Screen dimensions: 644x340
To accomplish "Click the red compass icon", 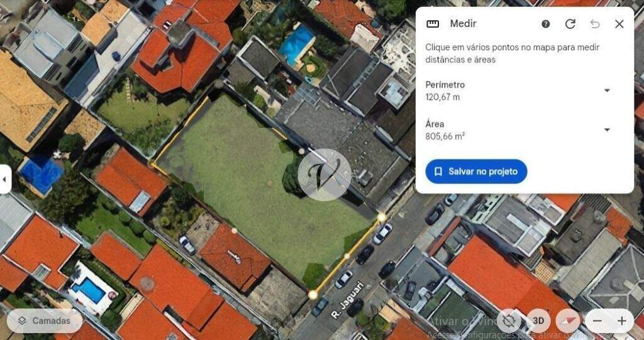I will tap(568, 321).
